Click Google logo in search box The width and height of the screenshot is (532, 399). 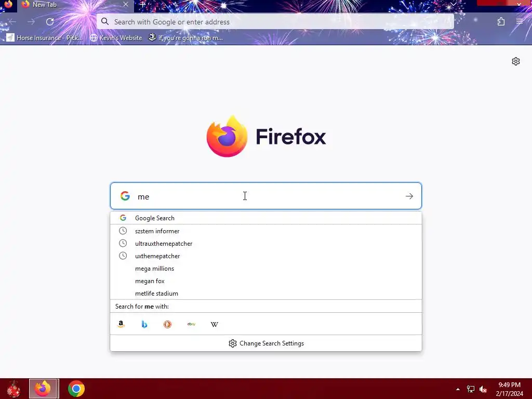click(125, 196)
